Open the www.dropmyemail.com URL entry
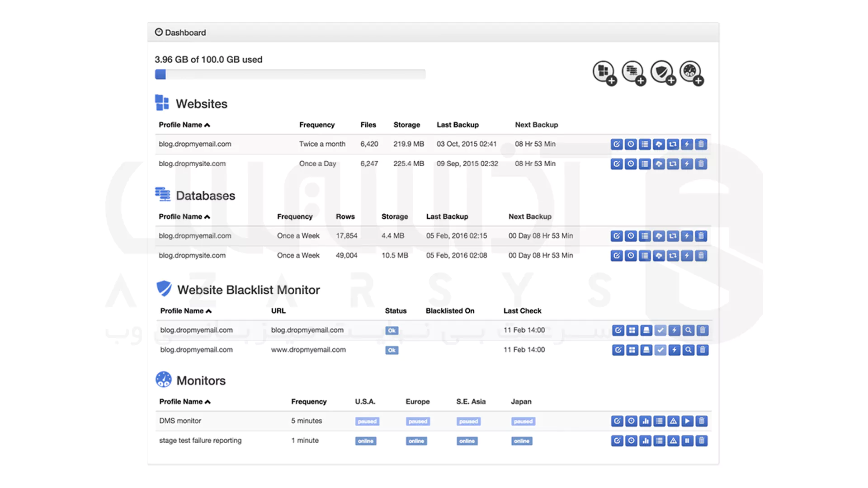This screenshot has width=868, height=488. pos(308,350)
